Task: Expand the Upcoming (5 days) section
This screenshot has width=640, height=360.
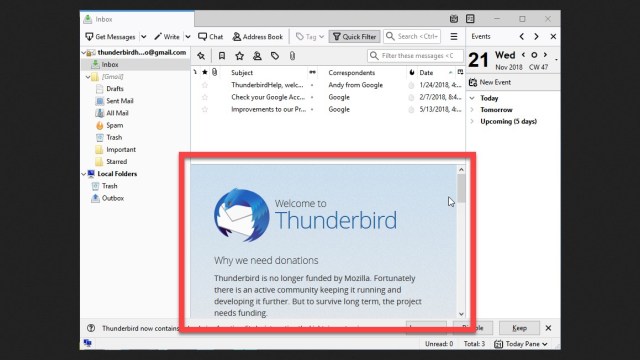Action: click(472, 121)
